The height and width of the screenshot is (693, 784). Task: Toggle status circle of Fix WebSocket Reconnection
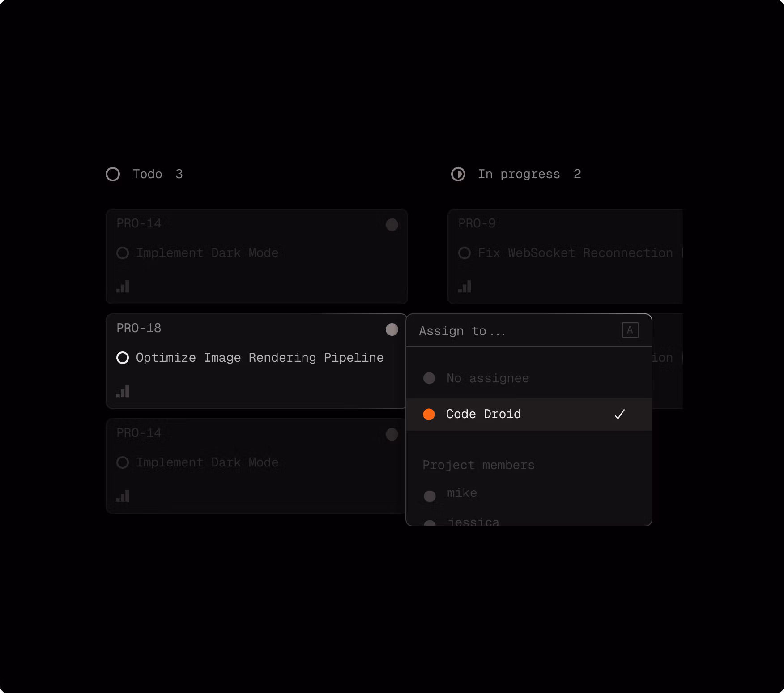464,253
